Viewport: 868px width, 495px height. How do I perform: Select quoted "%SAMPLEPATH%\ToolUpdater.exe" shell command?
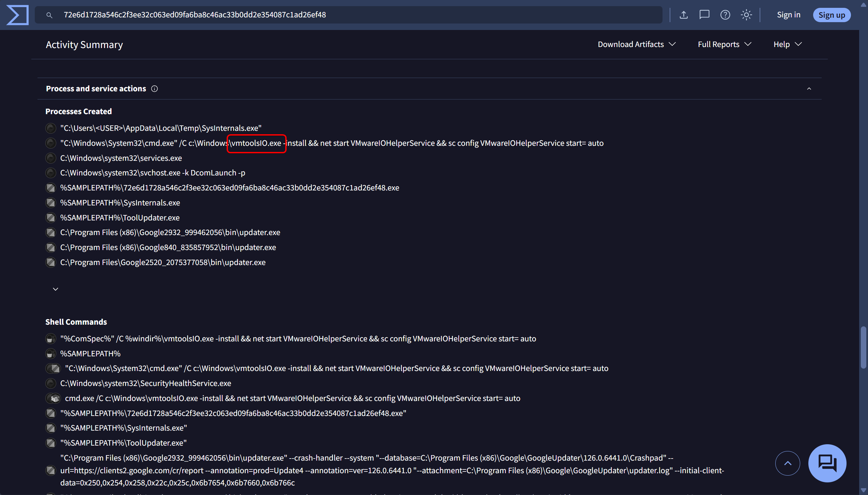pyautogui.click(x=123, y=443)
